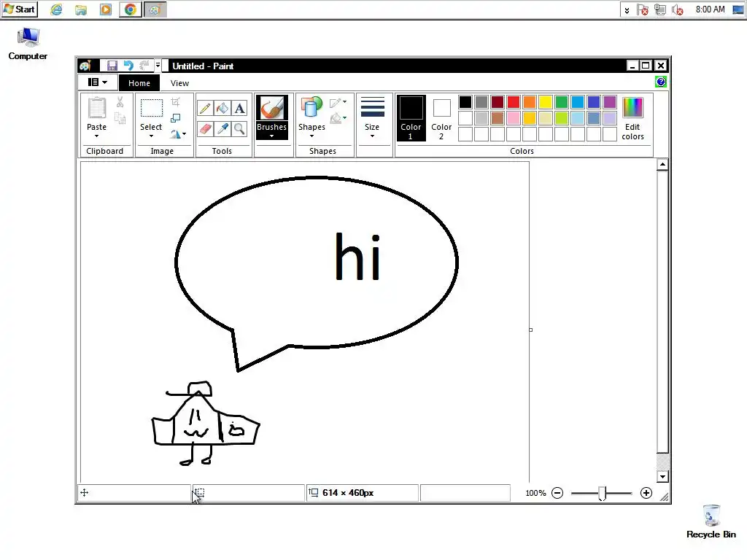Select the Text tool

[x=239, y=109]
